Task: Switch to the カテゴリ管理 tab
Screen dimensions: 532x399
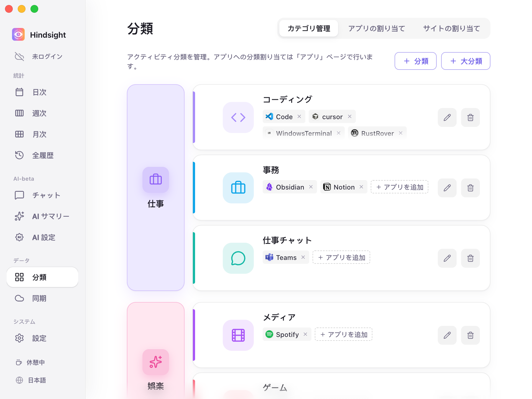Action: click(309, 28)
